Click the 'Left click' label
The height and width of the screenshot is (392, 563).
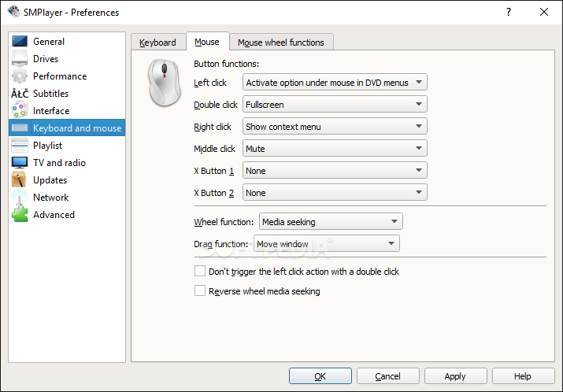pyautogui.click(x=210, y=83)
